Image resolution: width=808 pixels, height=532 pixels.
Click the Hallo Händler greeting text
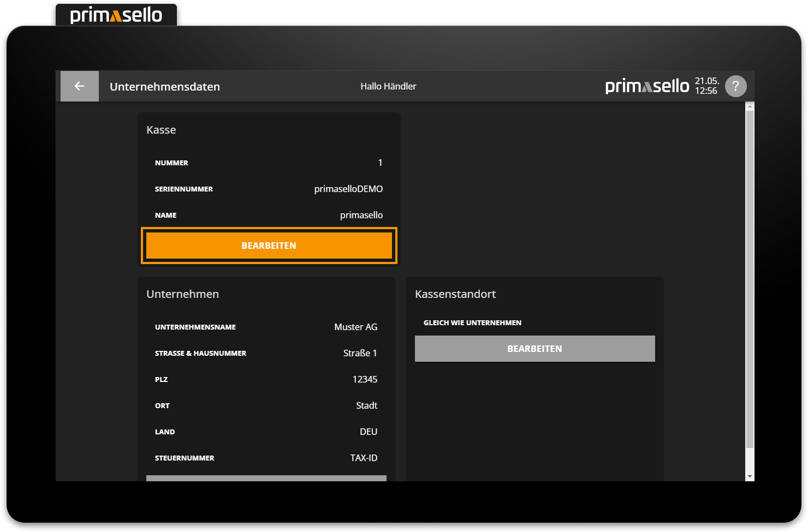click(x=388, y=86)
